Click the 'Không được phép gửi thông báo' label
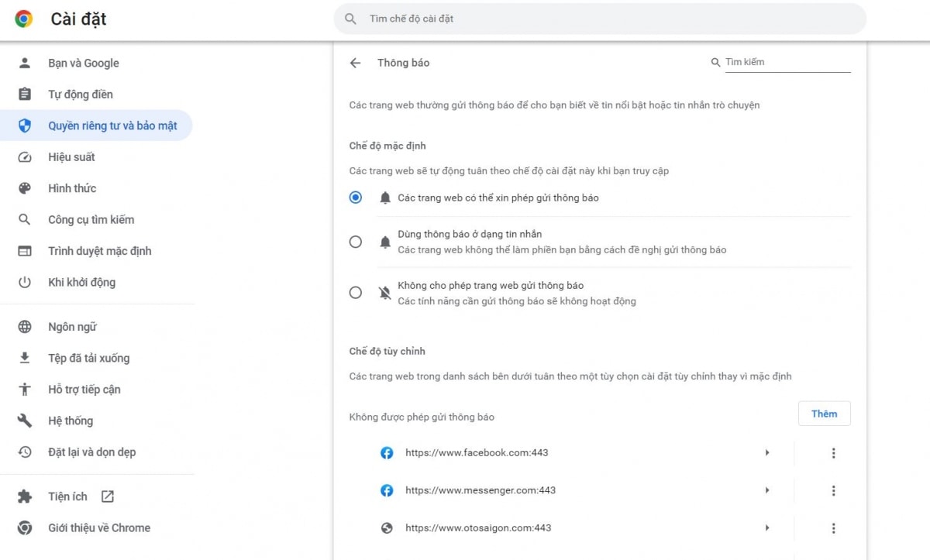This screenshot has height=560, width=930. point(422,417)
